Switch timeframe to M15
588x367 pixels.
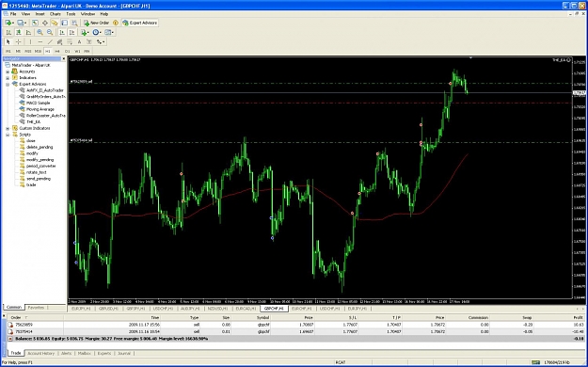(27, 51)
